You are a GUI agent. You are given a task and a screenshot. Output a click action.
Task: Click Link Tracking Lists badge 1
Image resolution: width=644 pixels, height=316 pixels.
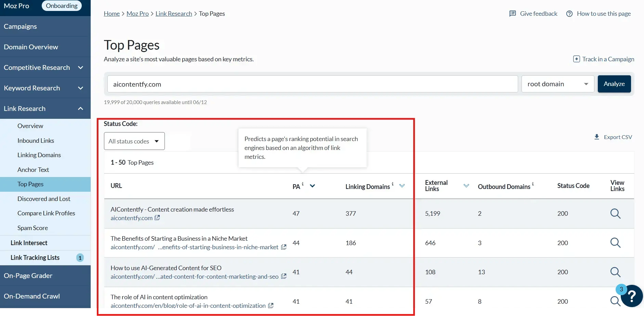pos(80,258)
